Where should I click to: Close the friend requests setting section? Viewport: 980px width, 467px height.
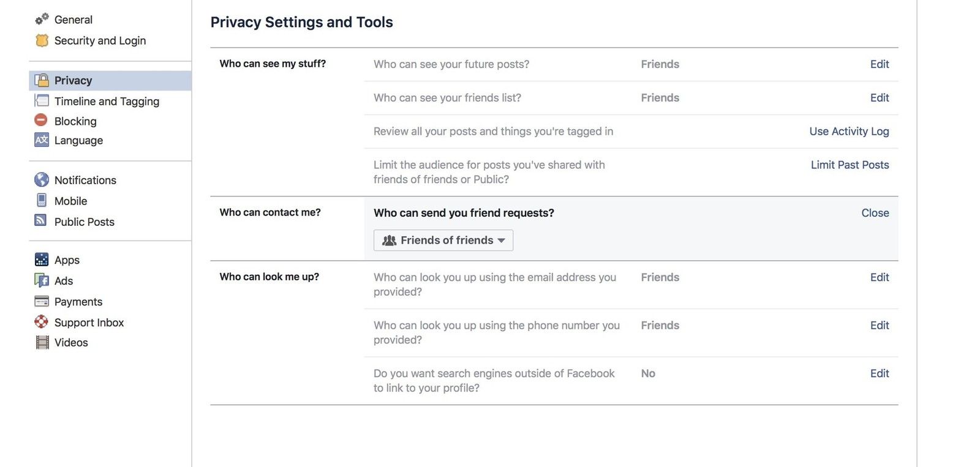pyautogui.click(x=875, y=213)
